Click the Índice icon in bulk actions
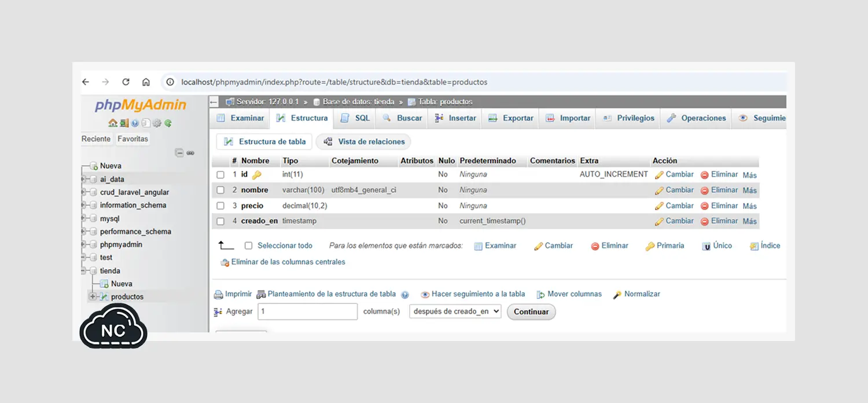This screenshot has height=403, width=868. point(754,246)
